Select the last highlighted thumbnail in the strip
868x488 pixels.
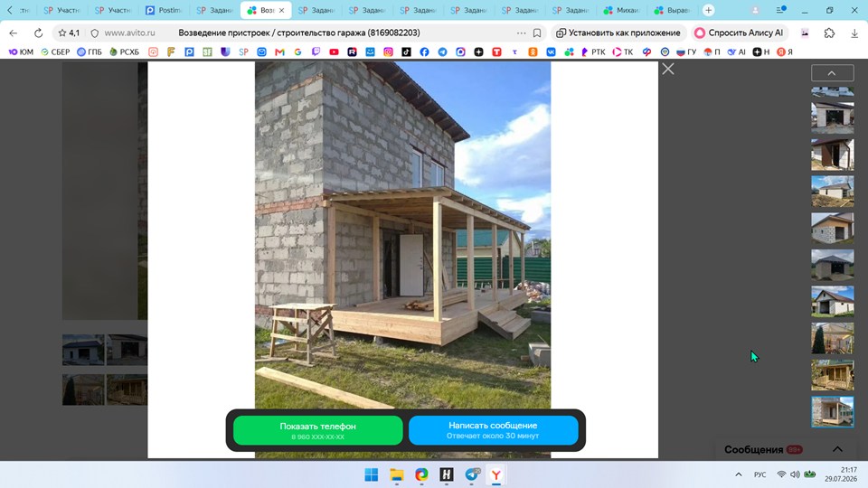(x=832, y=412)
